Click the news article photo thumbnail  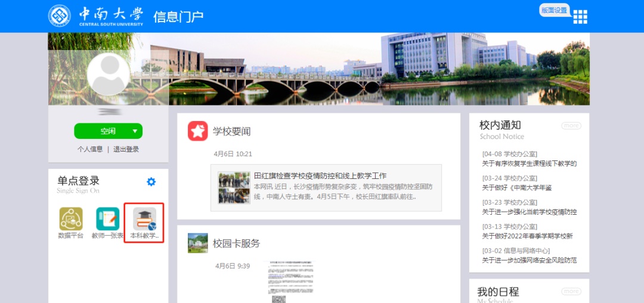pos(234,188)
